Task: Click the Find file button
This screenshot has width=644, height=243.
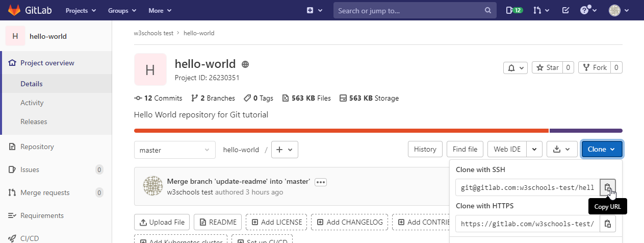Action: (465, 149)
